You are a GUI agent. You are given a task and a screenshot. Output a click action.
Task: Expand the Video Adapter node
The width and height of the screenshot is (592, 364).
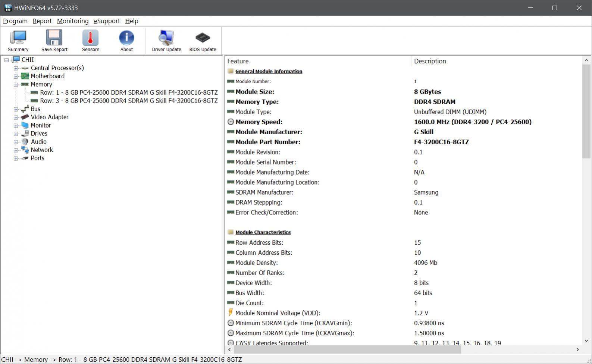pyautogui.click(x=16, y=117)
